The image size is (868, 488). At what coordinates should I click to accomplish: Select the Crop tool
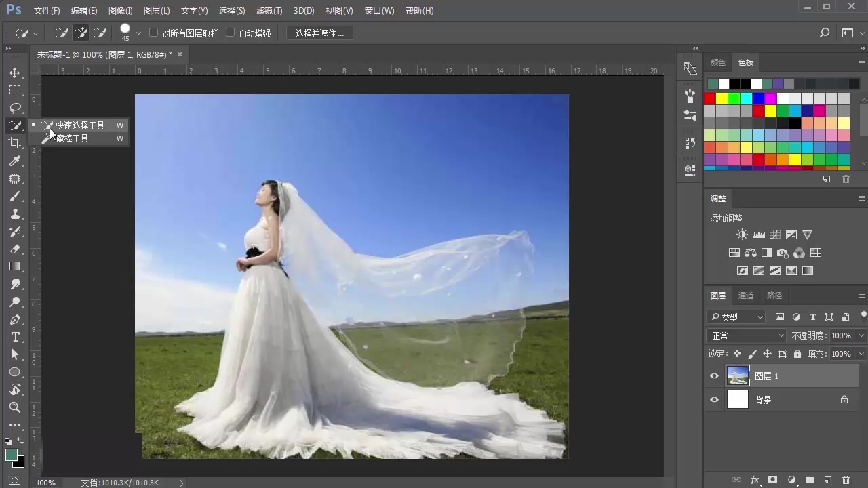click(15, 143)
